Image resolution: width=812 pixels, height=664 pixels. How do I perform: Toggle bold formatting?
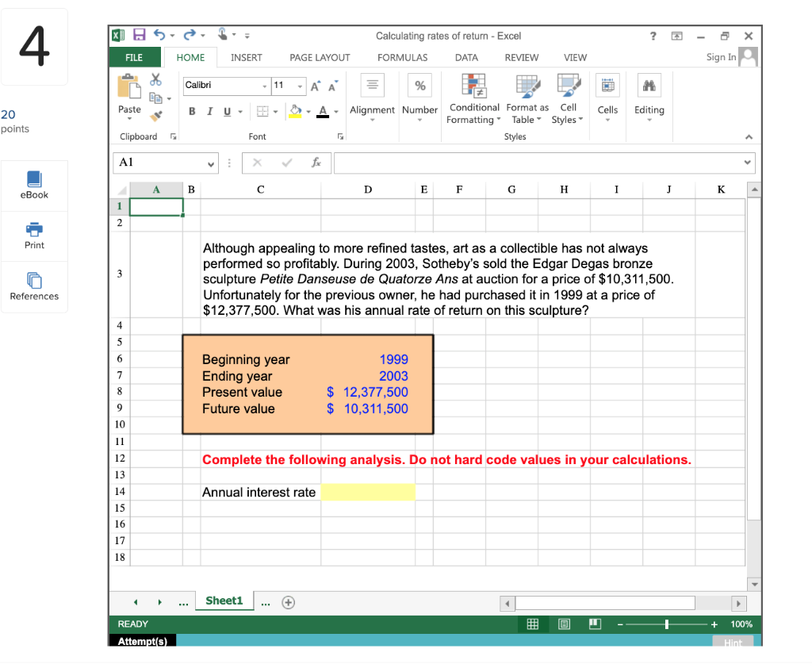tap(192, 111)
